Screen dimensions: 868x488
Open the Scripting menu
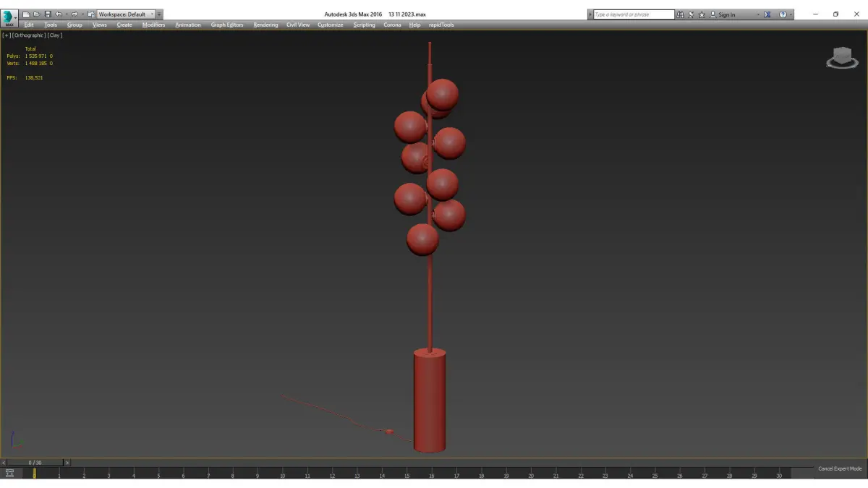point(364,25)
